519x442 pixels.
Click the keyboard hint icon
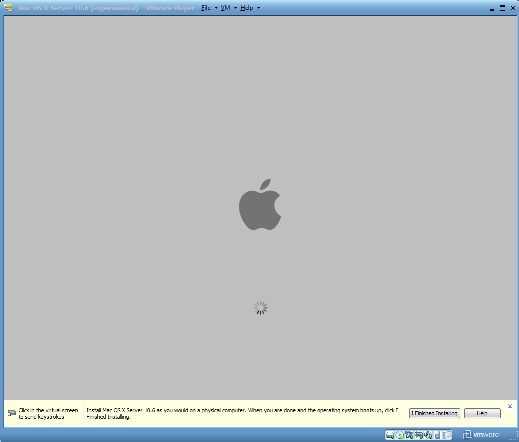pyautogui.click(x=12, y=413)
